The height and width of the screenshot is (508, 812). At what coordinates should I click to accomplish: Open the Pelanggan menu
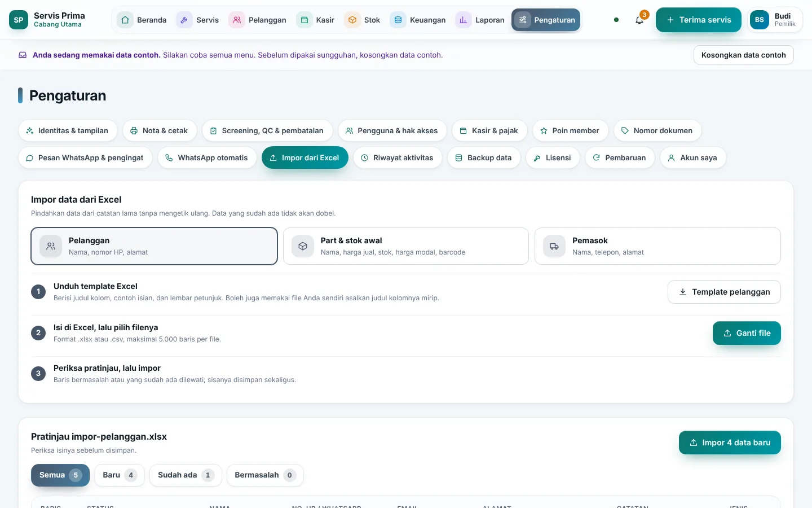pos(258,20)
